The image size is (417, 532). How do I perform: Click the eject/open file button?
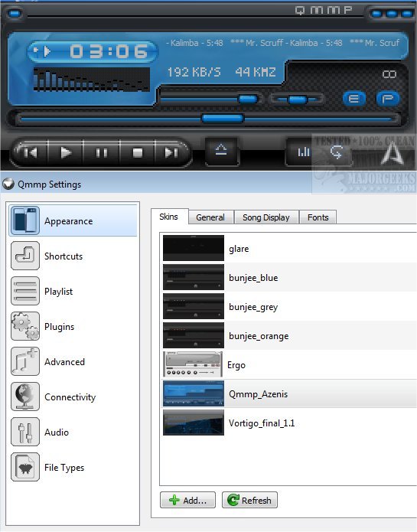[221, 149]
